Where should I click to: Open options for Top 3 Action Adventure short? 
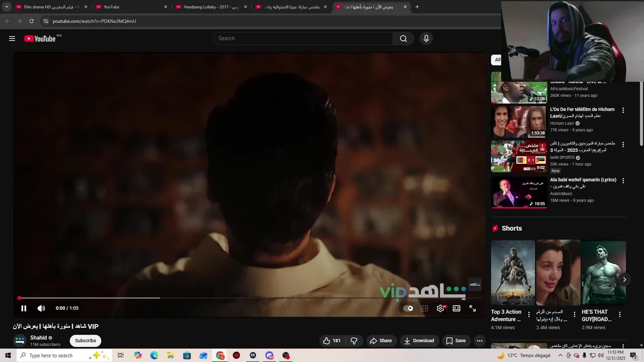point(529,314)
